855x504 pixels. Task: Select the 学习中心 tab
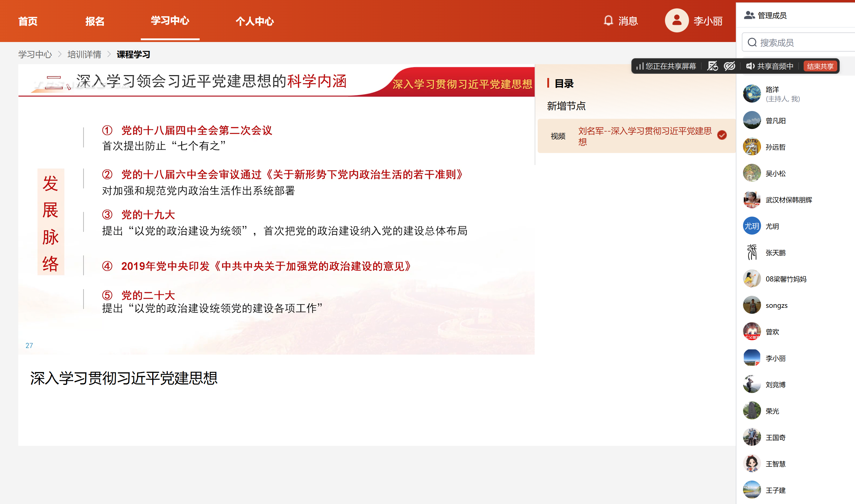[170, 20]
